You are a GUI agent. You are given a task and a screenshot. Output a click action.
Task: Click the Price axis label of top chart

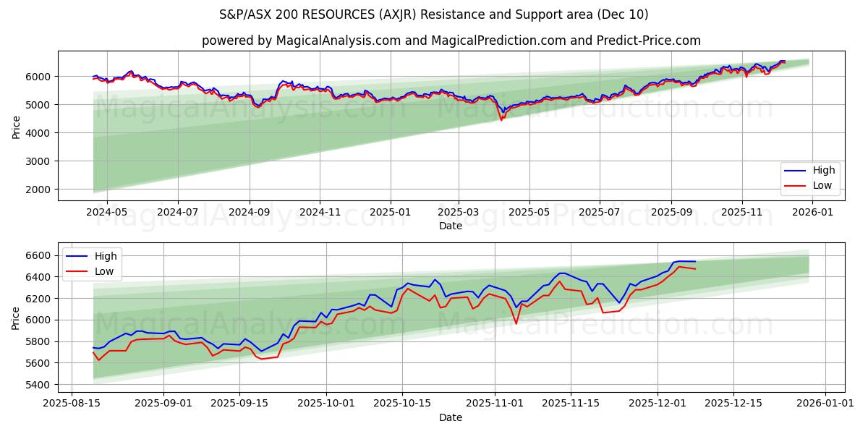tap(16, 127)
